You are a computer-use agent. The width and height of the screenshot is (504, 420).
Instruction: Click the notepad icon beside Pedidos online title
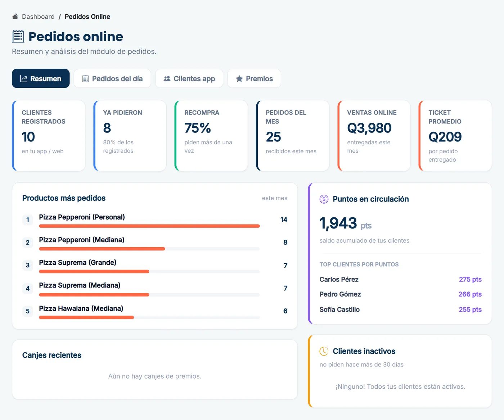(x=18, y=36)
